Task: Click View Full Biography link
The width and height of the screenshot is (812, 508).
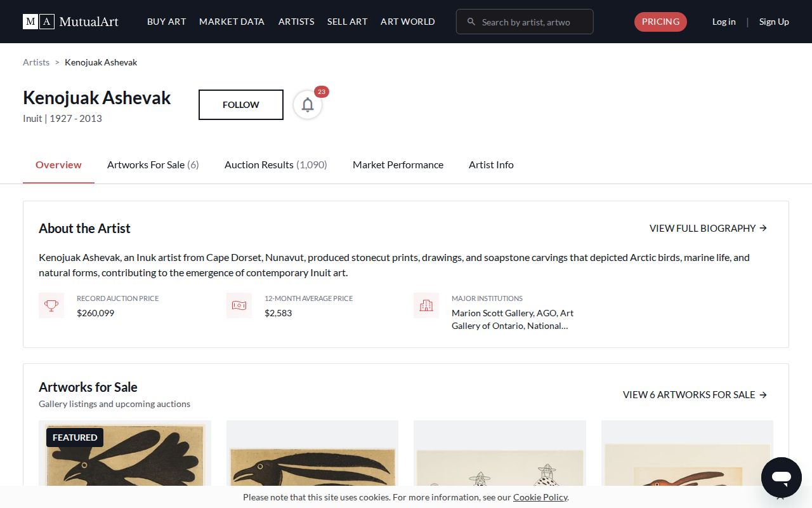Action: click(x=709, y=228)
